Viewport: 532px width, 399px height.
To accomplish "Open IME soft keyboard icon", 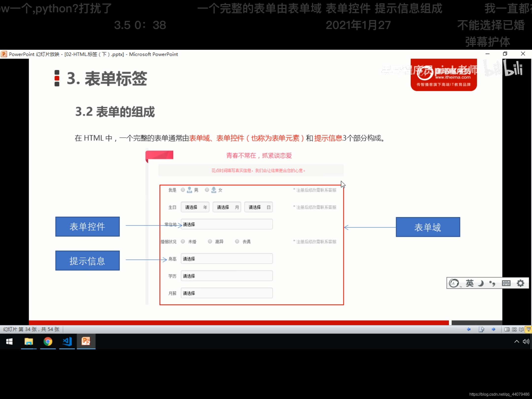I will point(506,283).
